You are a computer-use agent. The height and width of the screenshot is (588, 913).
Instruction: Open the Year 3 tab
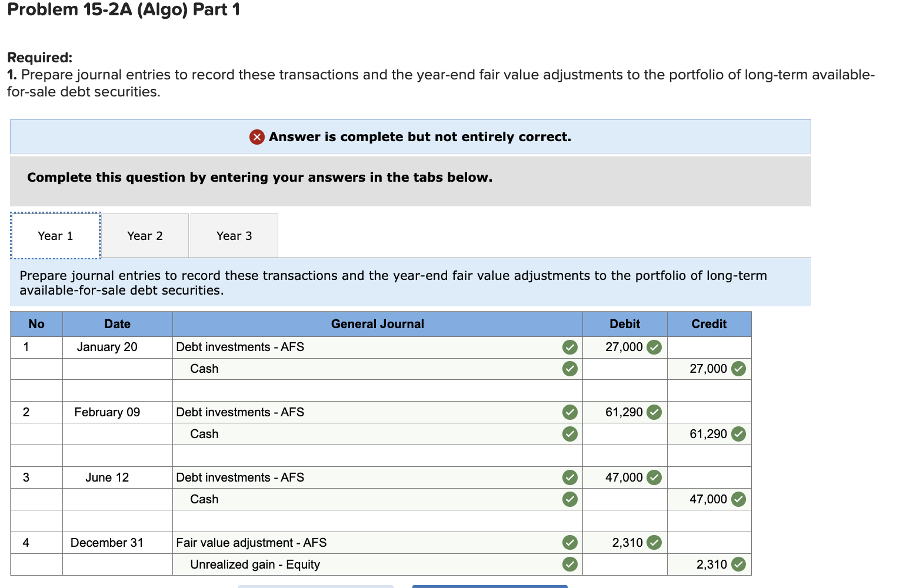234,235
